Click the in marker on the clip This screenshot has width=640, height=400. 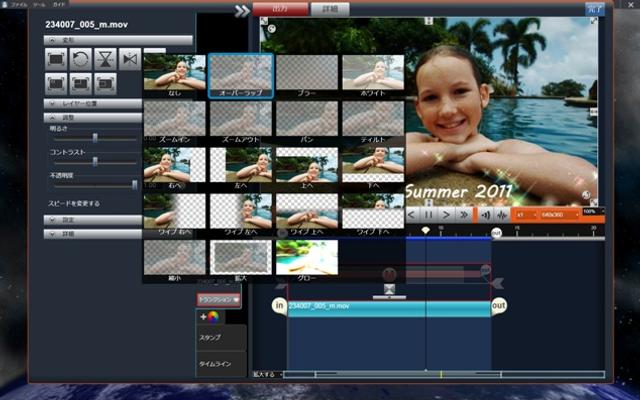pyautogui.click(x=279, y=306)
